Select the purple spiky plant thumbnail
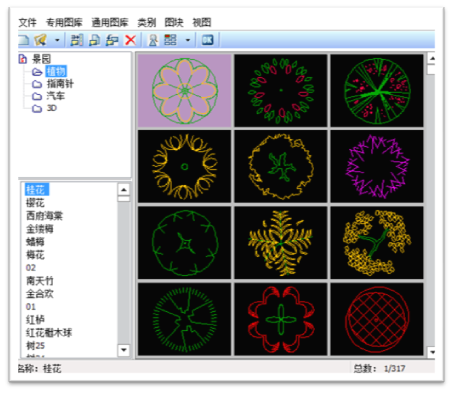 pyautogui.click(x=377, y=166)
